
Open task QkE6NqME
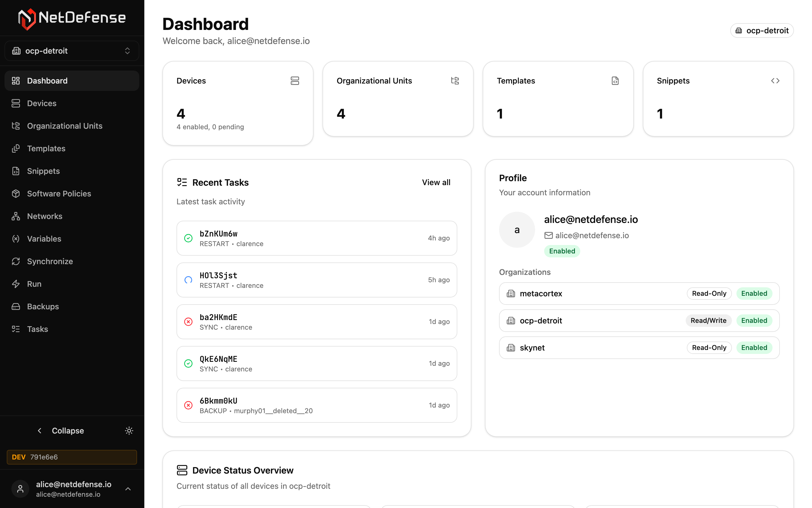click(317, 364)
